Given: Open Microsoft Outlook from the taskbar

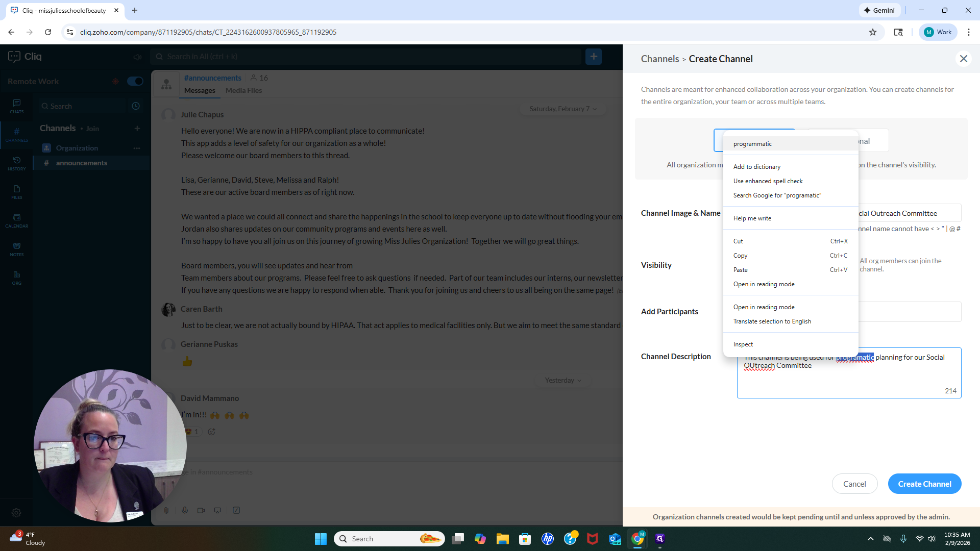Looking at the screenshot, I should tap(615, 539).
